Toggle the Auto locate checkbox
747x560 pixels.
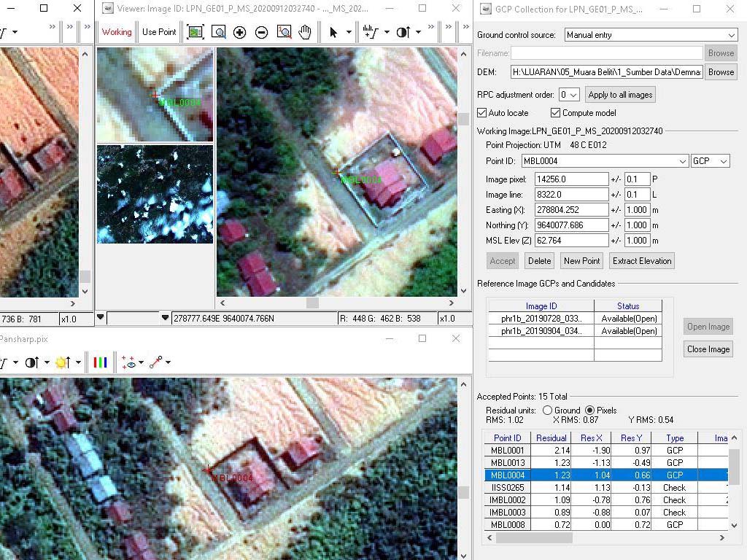pyautogui.click(x=481, y=113)
